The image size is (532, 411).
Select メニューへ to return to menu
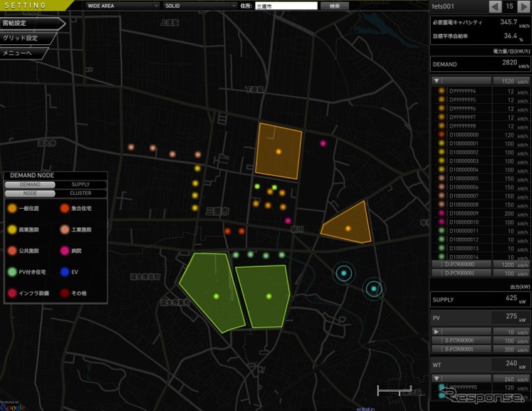(24, 53)
